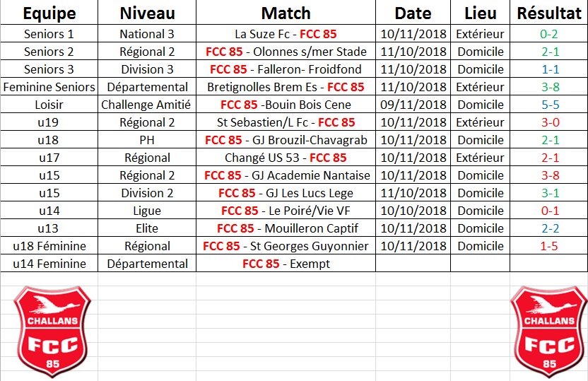Click the La Suze Fc match cell
The width and height of the screenshot is (588, 381).
[286, 34]
